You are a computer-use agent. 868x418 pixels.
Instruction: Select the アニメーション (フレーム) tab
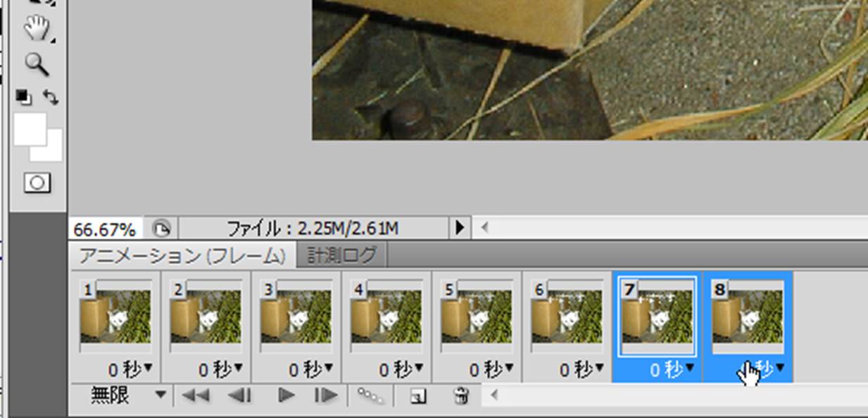182,255
